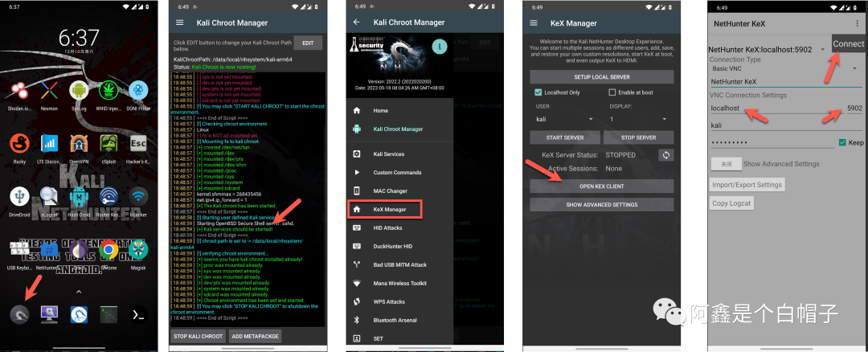Tap the STOP KALI CHROOT button

pos(199,336)
